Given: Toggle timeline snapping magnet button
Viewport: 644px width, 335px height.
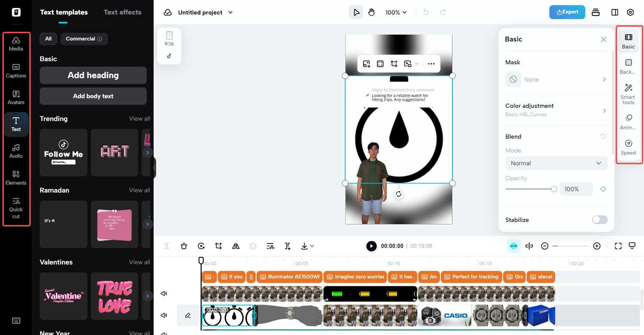Looking at the screenshot, I should [x=513, y=246].
